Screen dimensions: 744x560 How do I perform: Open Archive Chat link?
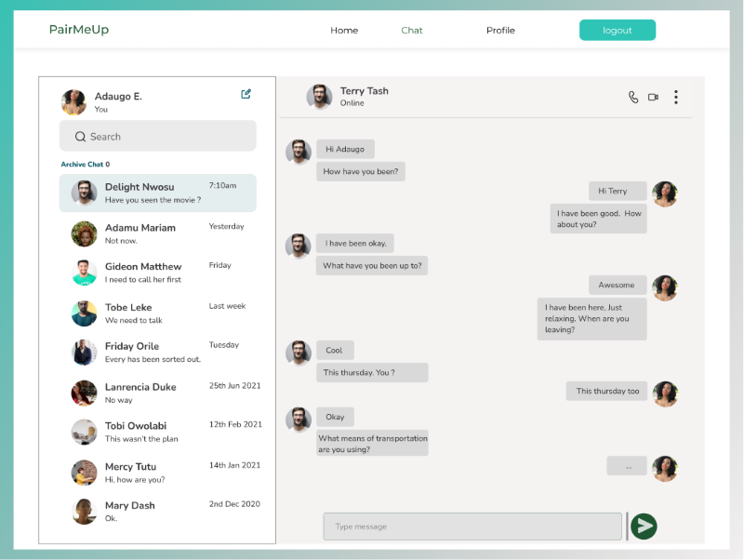click(x=85, y=165)
